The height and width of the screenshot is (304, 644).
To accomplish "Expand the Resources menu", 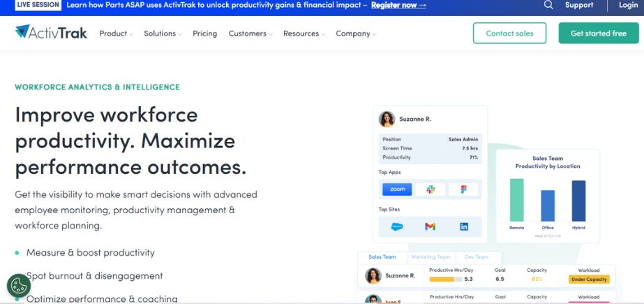I will [304, 34].
